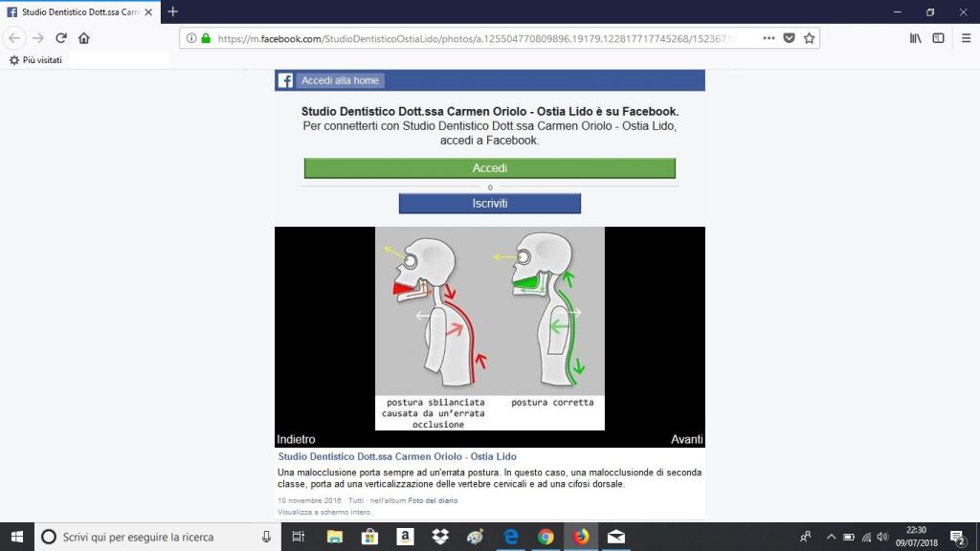Save the page to Pocket
Screen dimensions: 980x551
click(x=790, y=38)
